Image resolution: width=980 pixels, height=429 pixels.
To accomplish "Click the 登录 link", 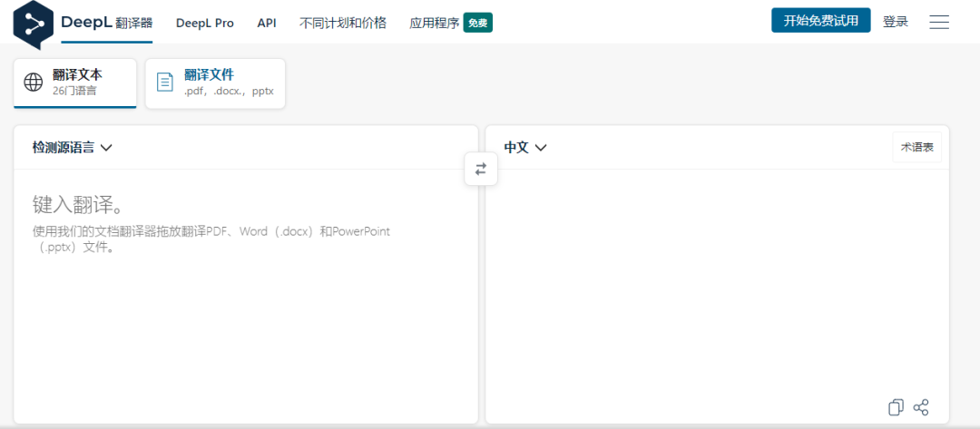I will pyautogui.click(x=895, y=21).
